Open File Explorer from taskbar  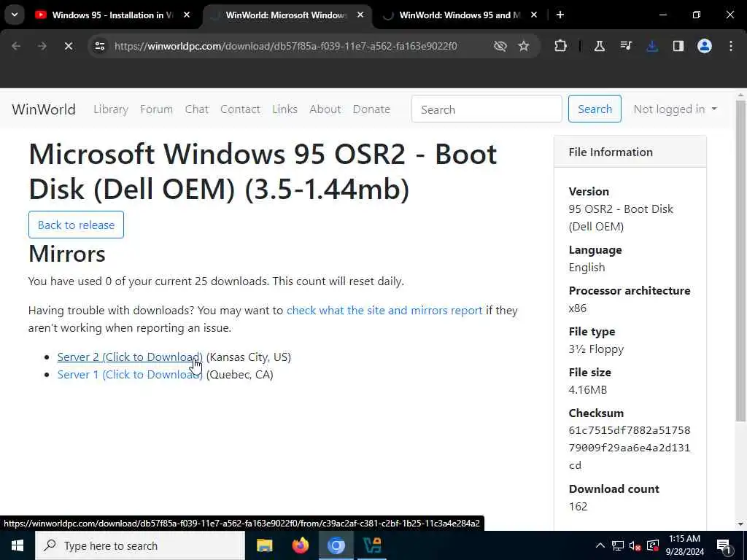click(264, 545)
